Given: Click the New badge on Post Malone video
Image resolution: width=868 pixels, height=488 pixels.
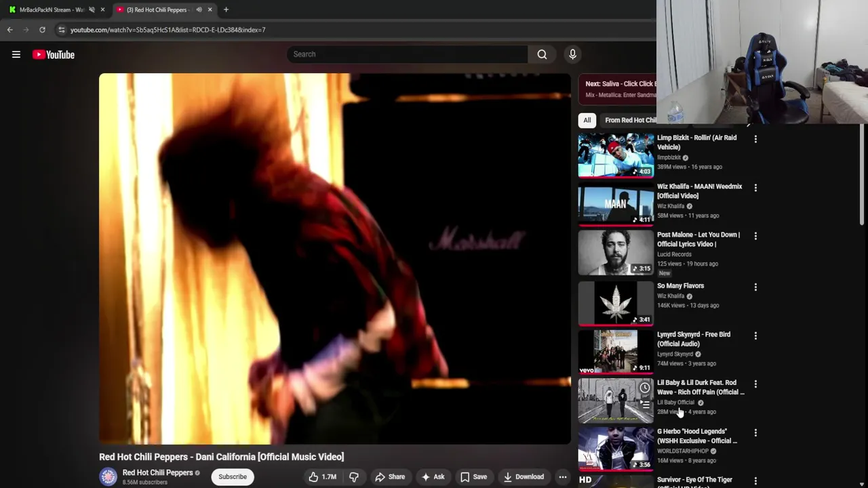Looking at the screenshot, I should pyautogui.click(x=665, y=273).
